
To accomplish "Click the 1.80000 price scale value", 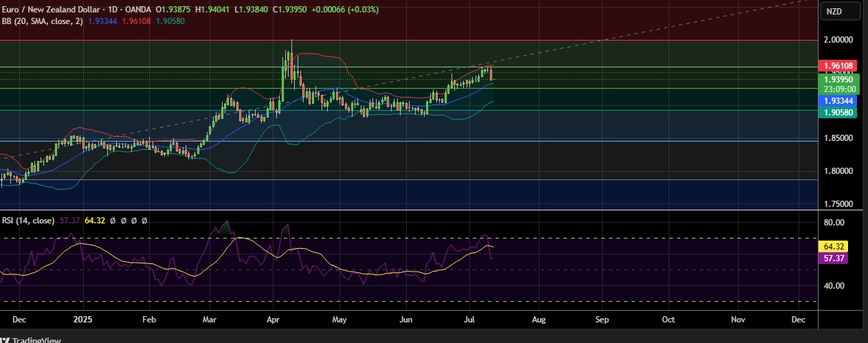I will pos(838,171).
